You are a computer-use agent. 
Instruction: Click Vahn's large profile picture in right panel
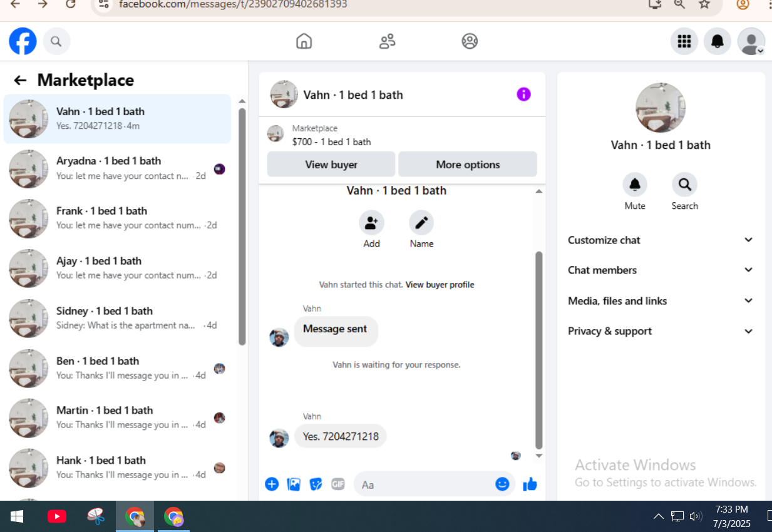(661, 108)
